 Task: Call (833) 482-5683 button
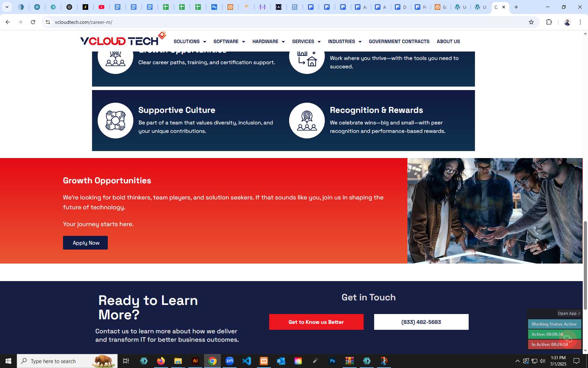tap(421, 322)
